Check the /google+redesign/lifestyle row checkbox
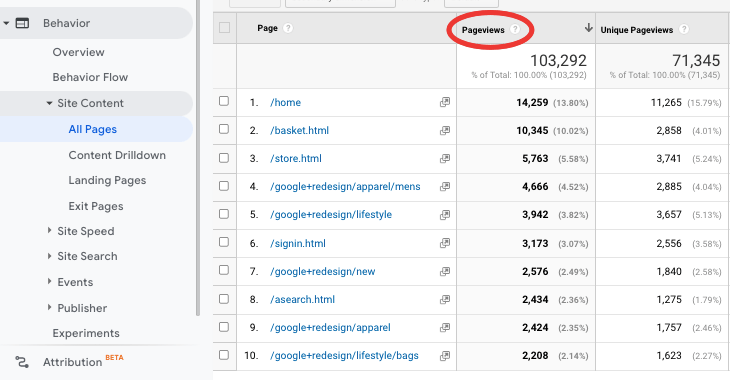Image resolution: width=730 pixels, height=380 pixels. 224,214
